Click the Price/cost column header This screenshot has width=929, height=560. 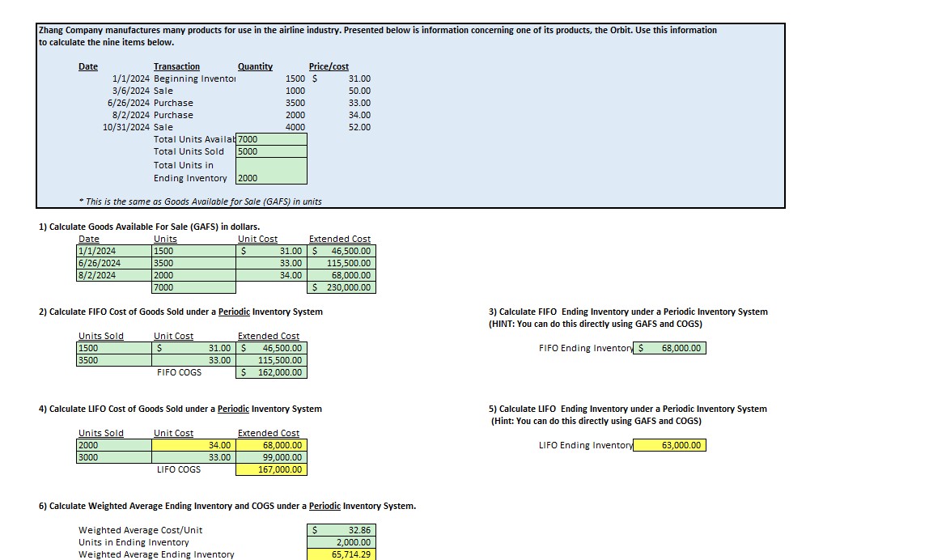tap(329, 66)
